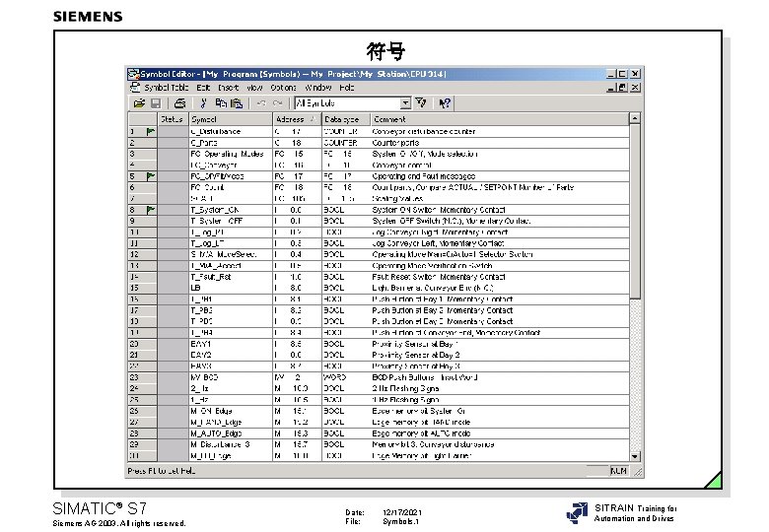Viewport: 769px width, 532px height.
Task: Click the WORD data type cell
Action: tap(345, 377)
